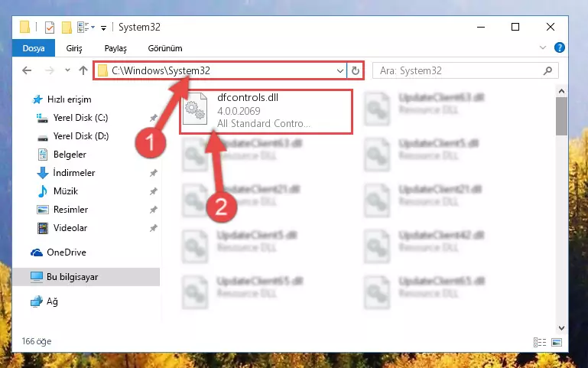Select Hızlı erişim in navigation pane
588x368 pixels.
click(x=69, y=99)
